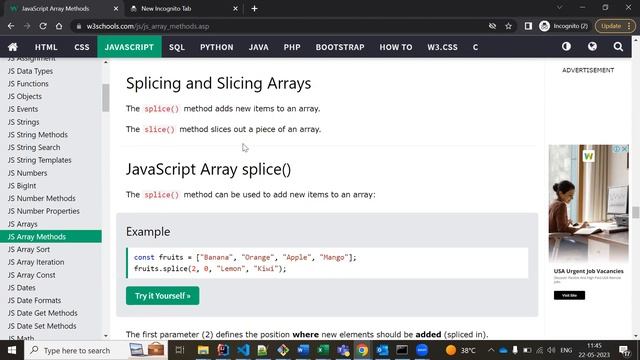Screen dimensions: 640x360
Task: Click the Try it Yourself button
Action: coord(162,296)
